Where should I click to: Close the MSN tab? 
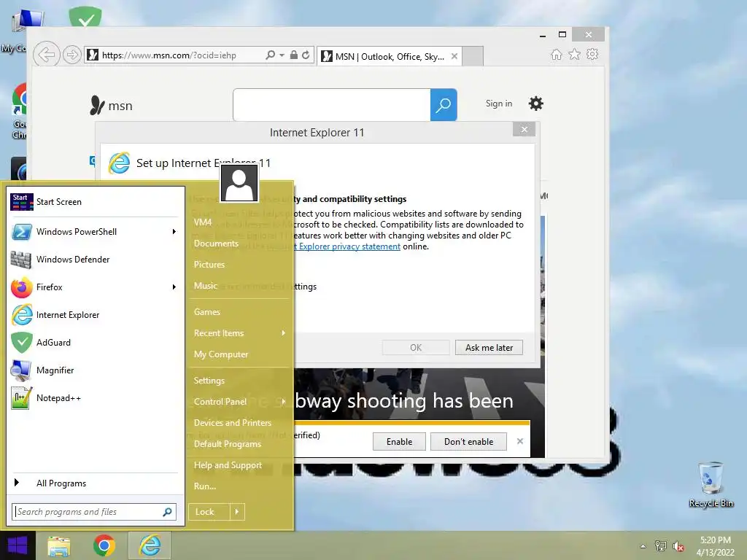click(x=454, y=56)
